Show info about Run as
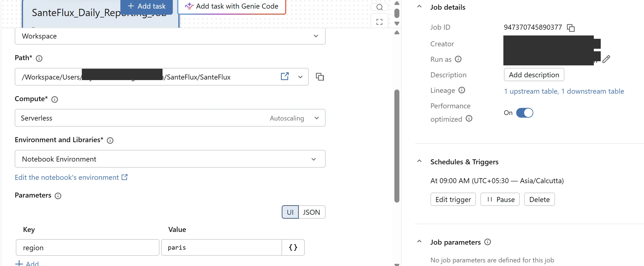644x266 pixels. 458,59
